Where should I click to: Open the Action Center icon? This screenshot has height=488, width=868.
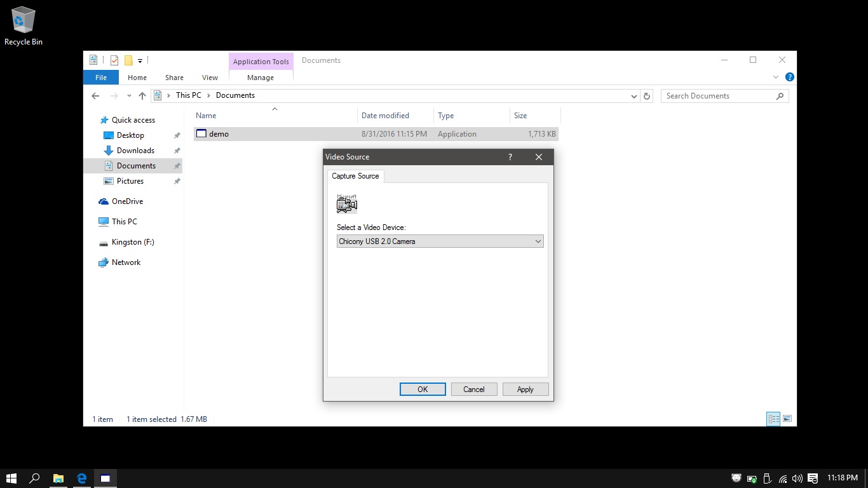click(x=813, y=478)
